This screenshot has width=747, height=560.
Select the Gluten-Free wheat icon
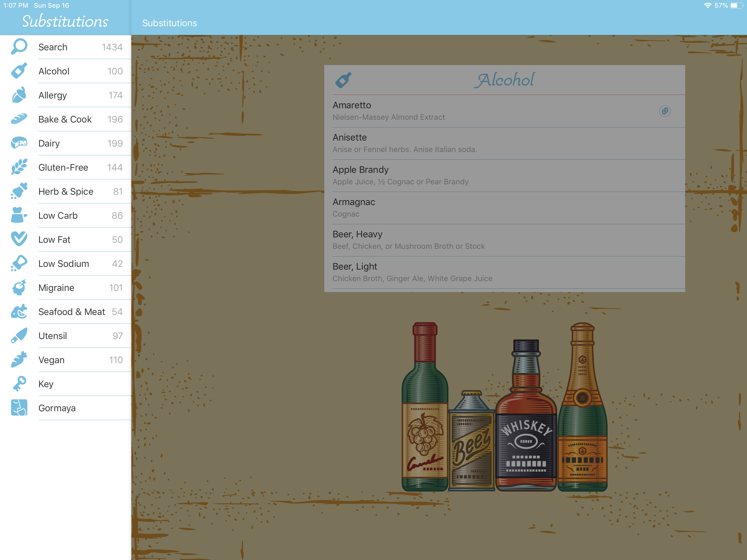[x=19, y=167]
